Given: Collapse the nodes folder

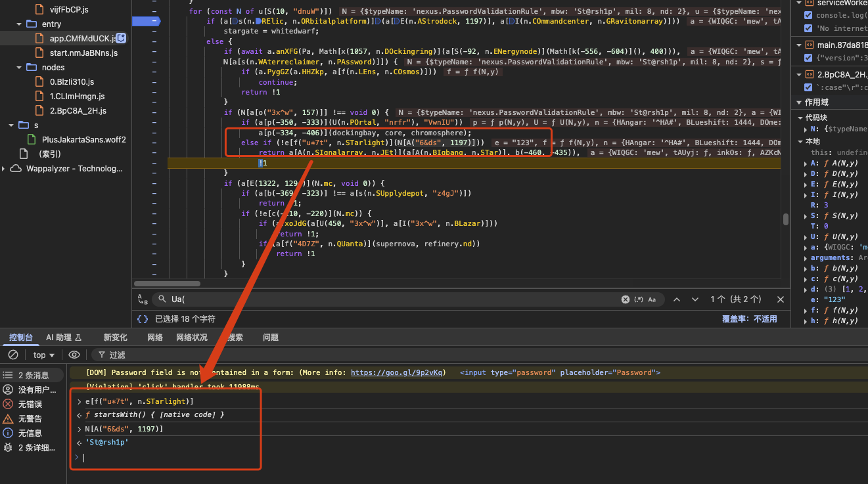Looking at the screenshot, I should [19, 68].
